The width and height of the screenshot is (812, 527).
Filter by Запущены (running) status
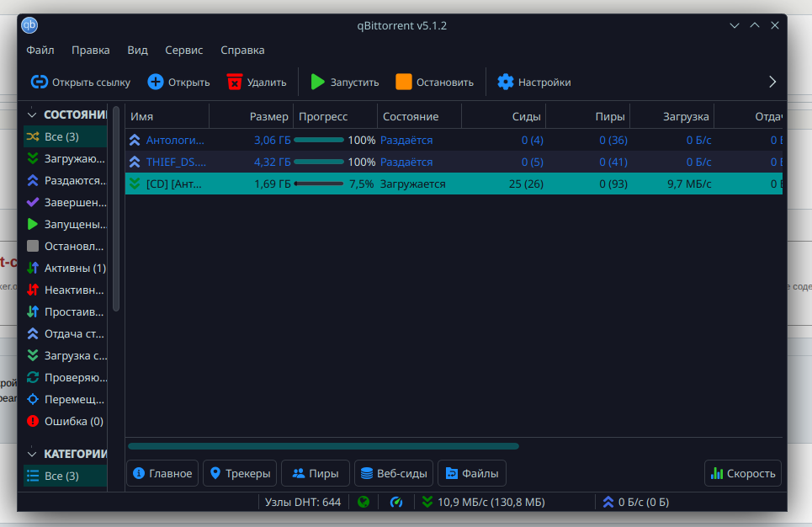click(x=66, y=224)
